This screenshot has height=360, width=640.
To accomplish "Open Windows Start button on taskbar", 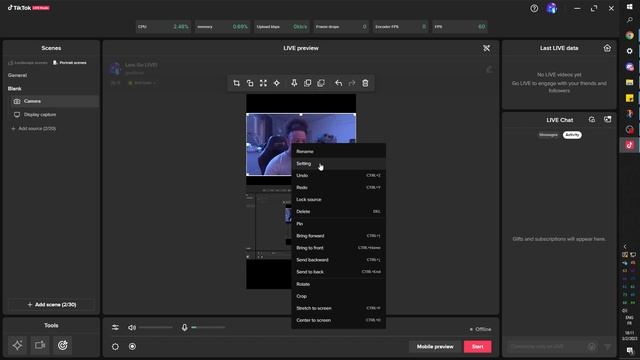I will tap(629, 7).
